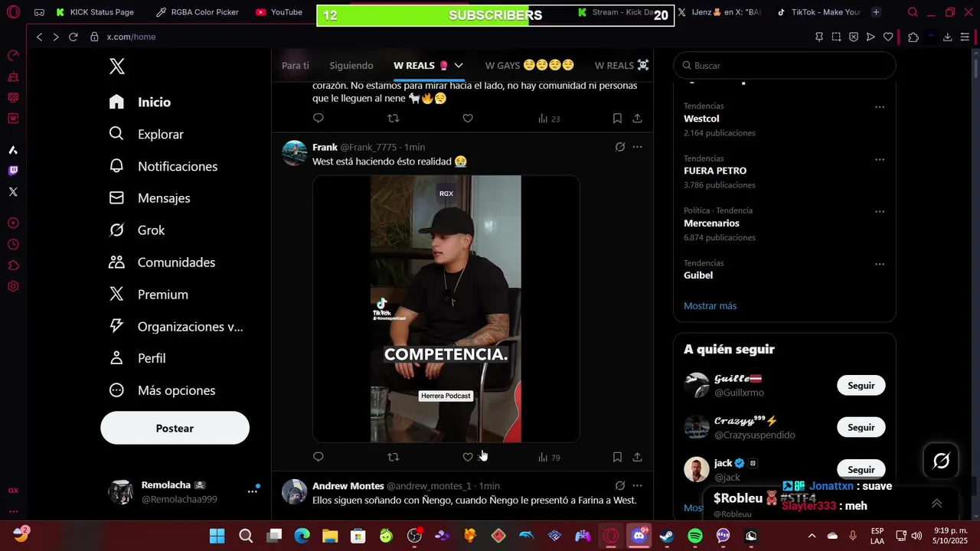The width and height of the screenshot is (980, 551).
Task: Open options for FUERA PETRO trend
Action: [880, 159]
